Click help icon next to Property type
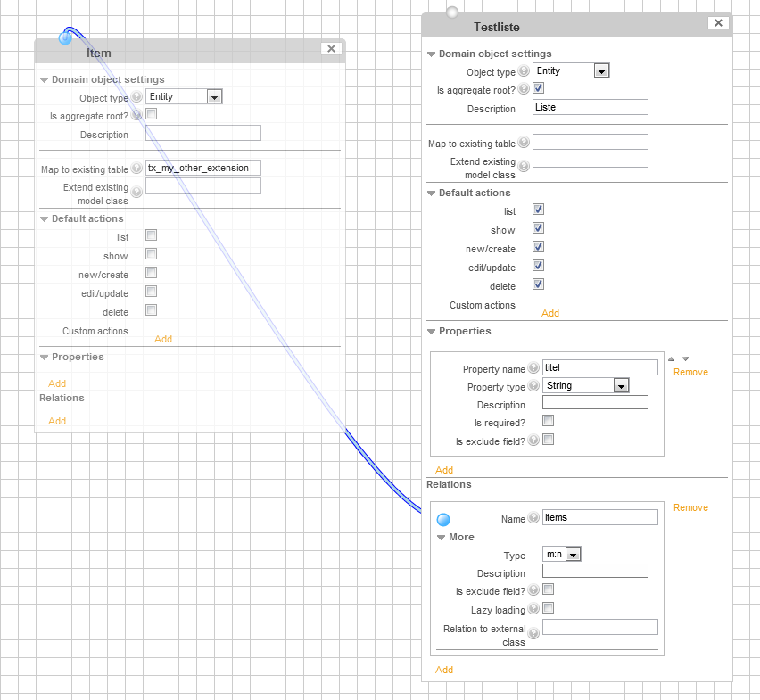The width and height of the screenshot is (760, 700). coord(533,385)
